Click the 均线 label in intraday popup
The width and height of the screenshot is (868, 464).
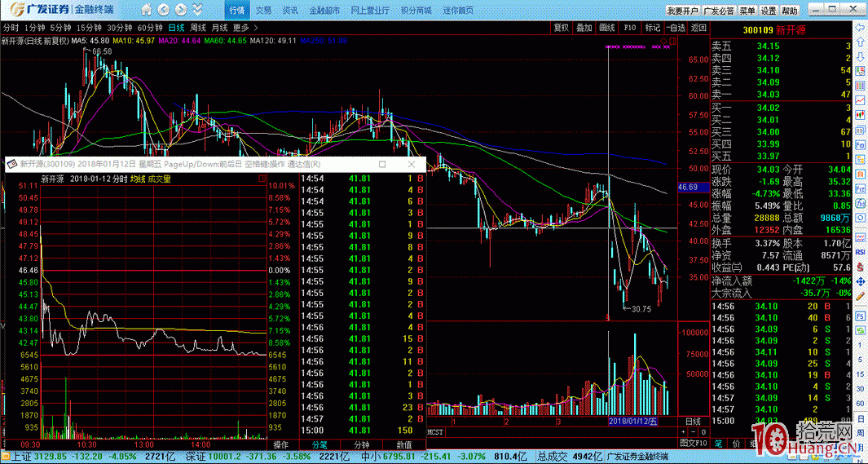click(137, 179)
